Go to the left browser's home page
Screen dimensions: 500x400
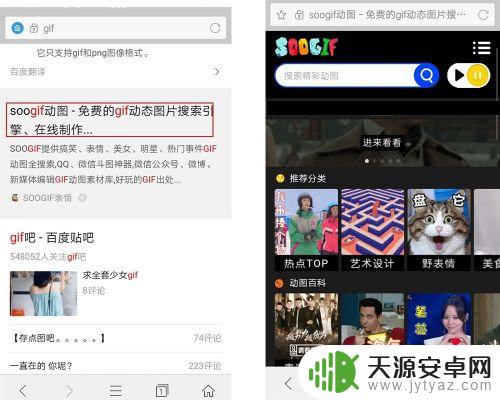208,390
